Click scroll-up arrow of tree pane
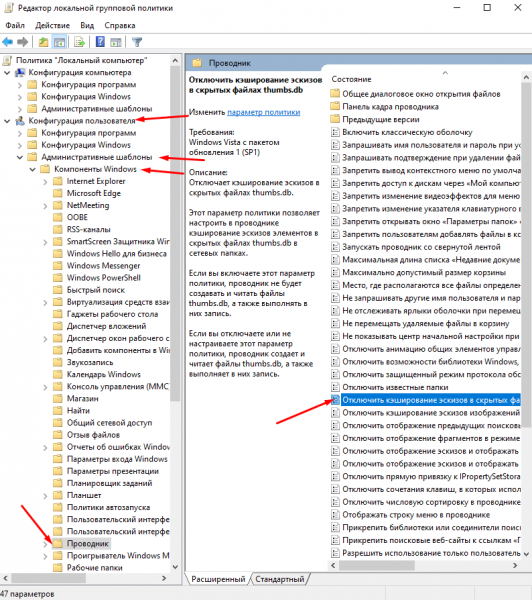This screenshot has height=600, width=532. click(x=175, y=60)
